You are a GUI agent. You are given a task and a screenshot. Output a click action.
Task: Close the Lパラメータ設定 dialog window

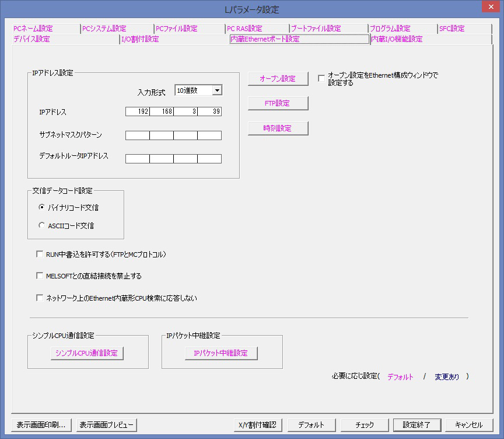pyautogui.click(x=488, y=8)
